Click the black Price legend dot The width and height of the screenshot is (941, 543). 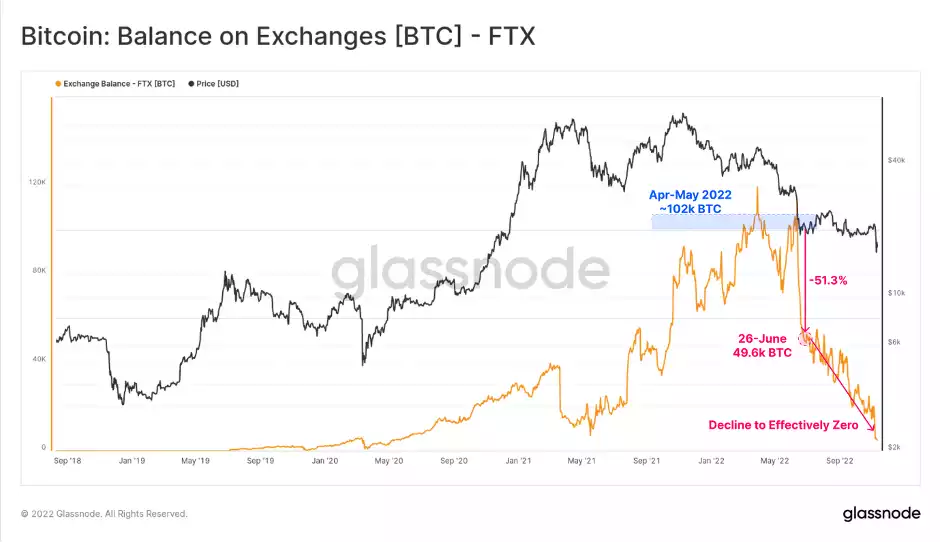[x=191, y=84]
